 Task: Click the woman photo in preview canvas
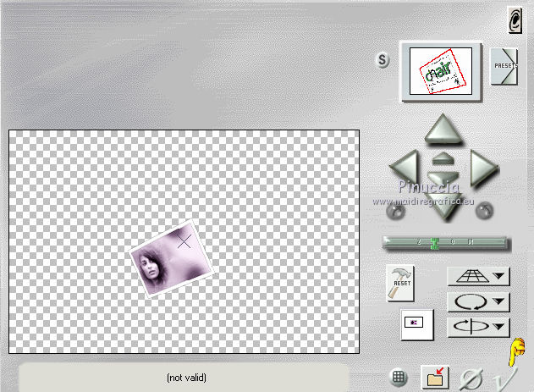pos(171,259)
